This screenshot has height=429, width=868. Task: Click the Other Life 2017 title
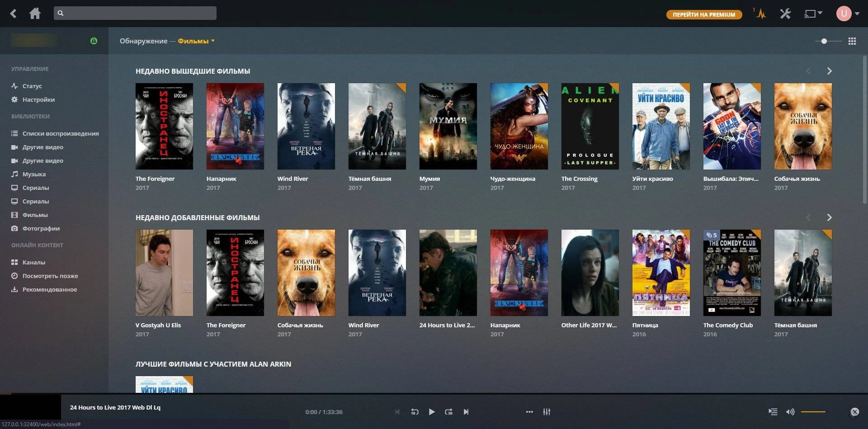(589, 325)
